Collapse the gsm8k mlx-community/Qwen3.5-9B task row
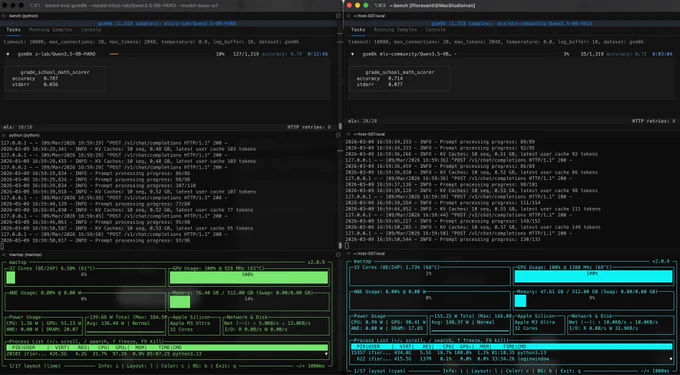680x375 pixels. [353, 54]
